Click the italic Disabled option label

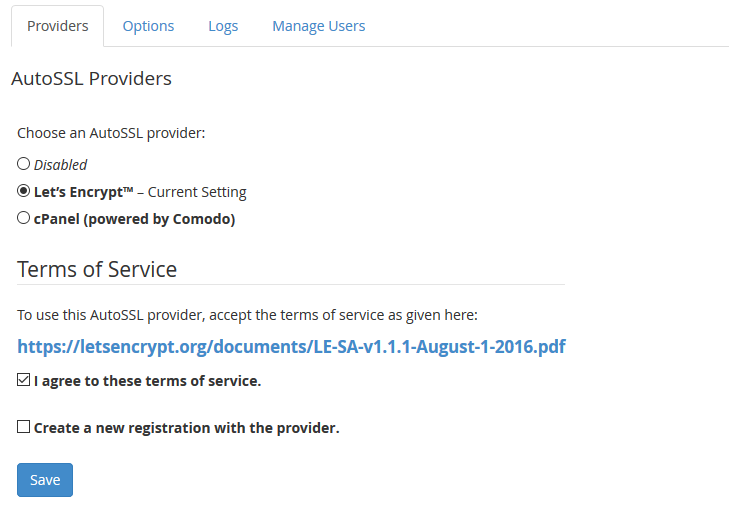tap(61, 165)
